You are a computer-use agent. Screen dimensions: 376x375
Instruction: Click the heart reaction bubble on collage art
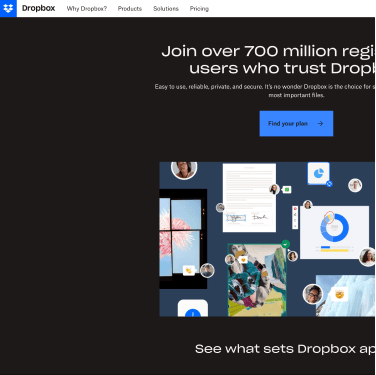pyautogui.click(x=243, y=260)
